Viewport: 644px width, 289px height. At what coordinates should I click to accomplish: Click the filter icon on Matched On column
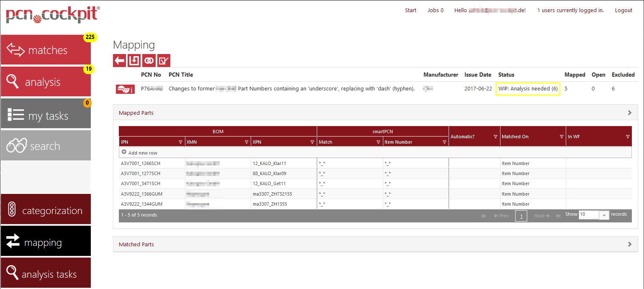[x=562, y=137]
